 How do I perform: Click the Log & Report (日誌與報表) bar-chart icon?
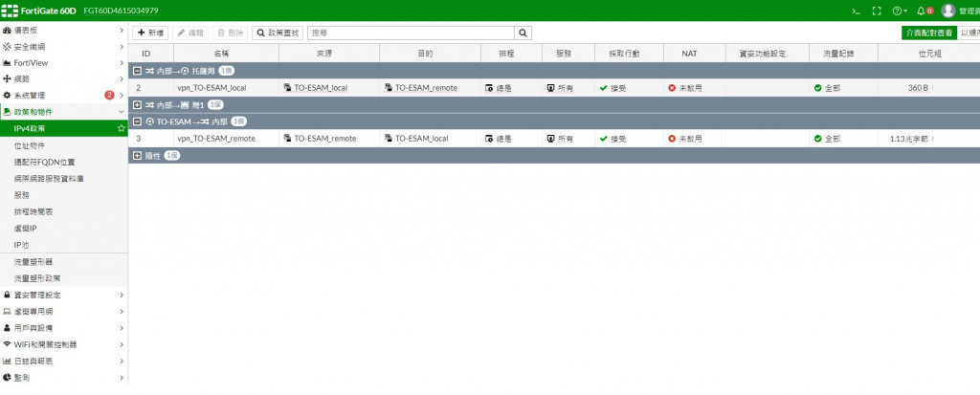[7, 361]
